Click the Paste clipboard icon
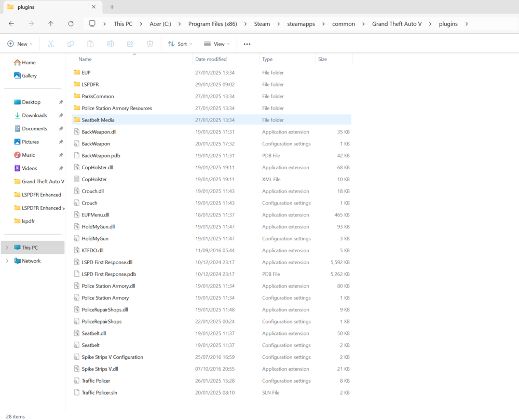This screenshot has width=519, height=420. 90,44
